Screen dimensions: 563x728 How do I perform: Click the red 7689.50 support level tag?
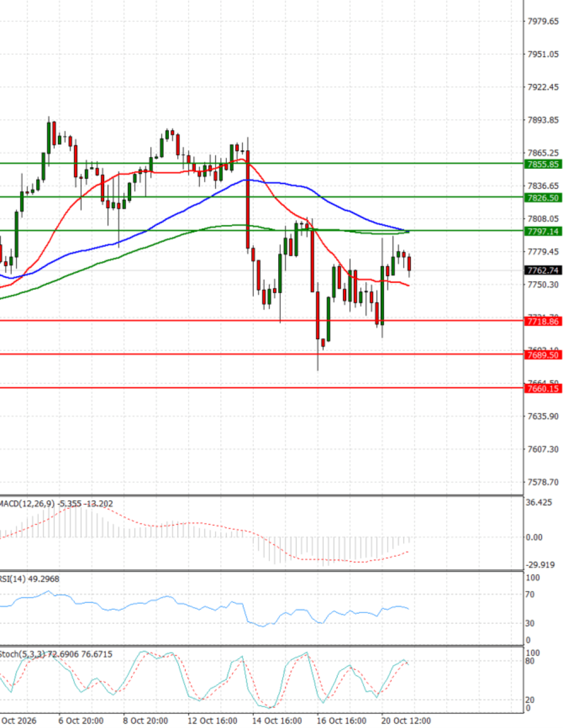click(543, 354)
